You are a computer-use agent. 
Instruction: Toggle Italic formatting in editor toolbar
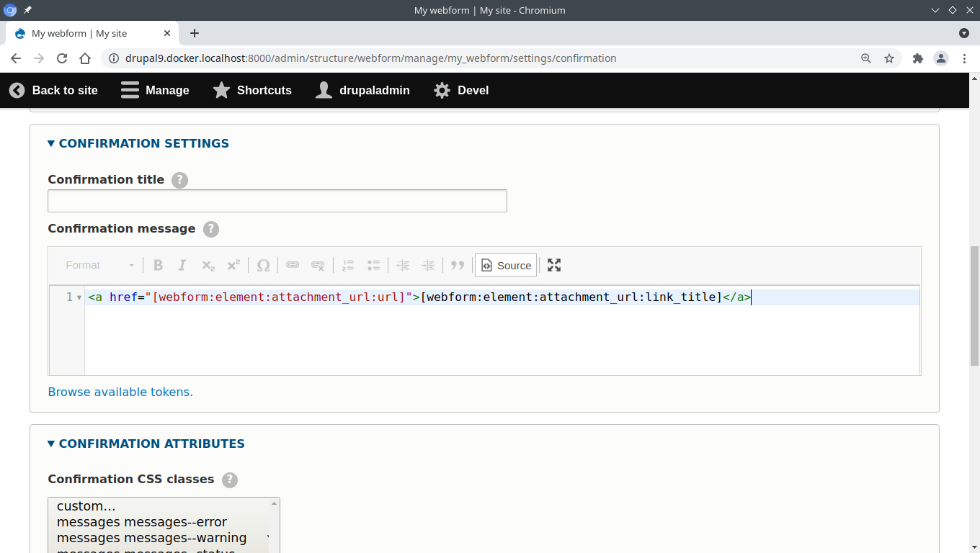click(182, 265)
